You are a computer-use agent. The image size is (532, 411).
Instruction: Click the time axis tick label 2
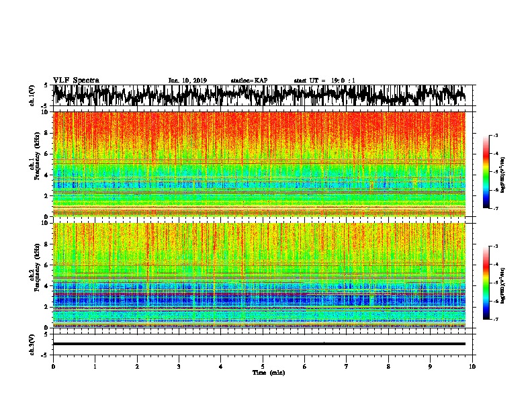coord(137,367)
